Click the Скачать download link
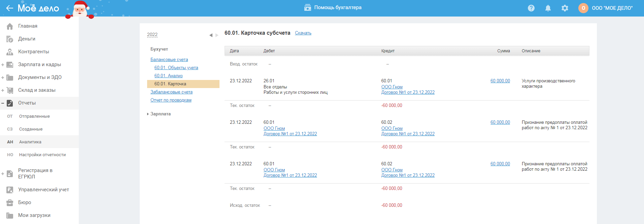This screenshot has height=224, width=644. [303, 33]
